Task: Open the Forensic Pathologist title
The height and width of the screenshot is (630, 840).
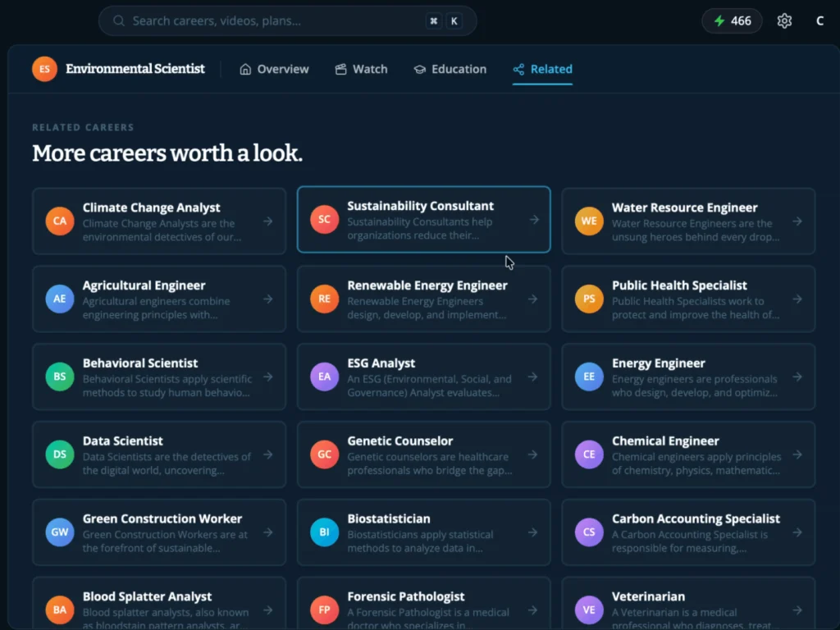Action: [x=405, y=596]
